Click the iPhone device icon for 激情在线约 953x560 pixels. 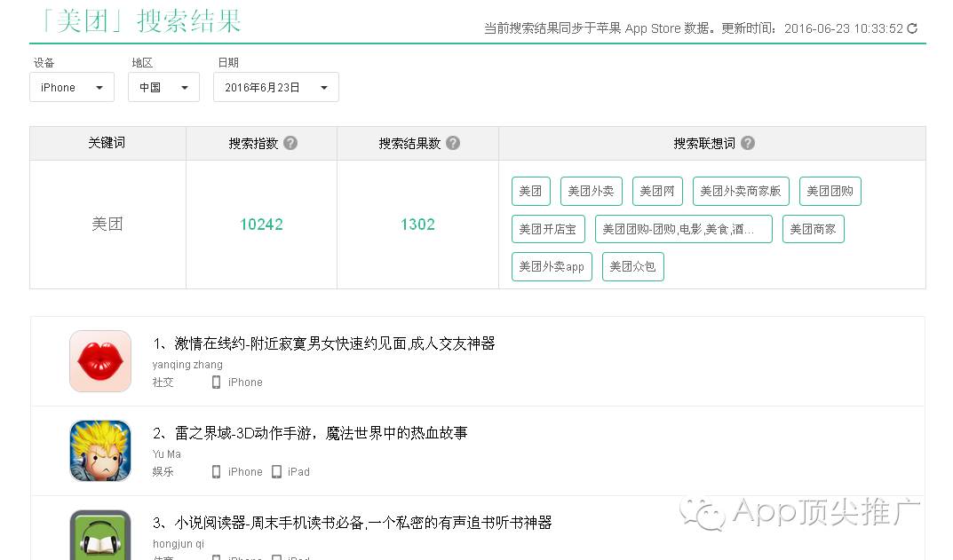(216, 382)
